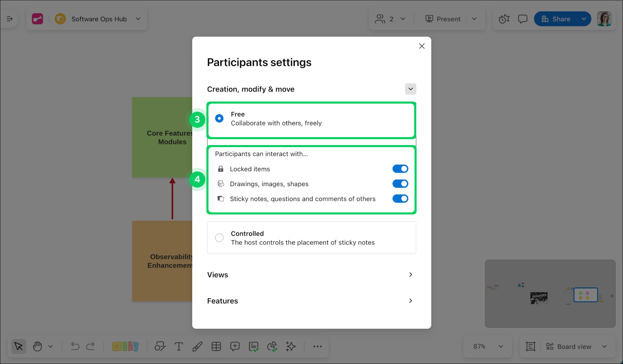Collapse the Creation, modify & move section
The image size is (623, 364).
click(410, 89)
